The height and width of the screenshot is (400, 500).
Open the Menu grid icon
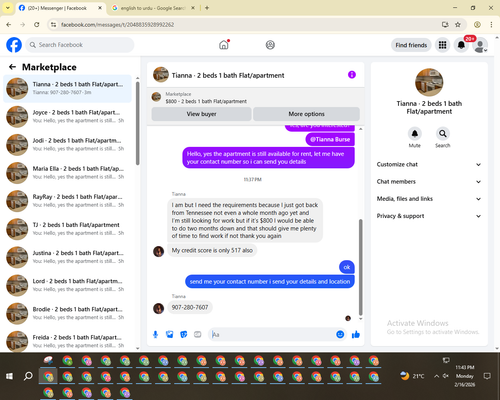click(x=442, y=45)
